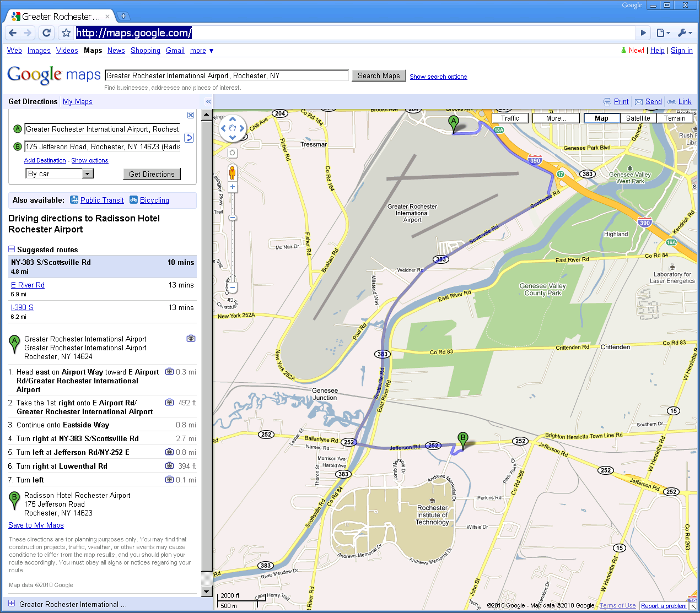Close the Greater Rochester browser tab
The width and height of the screenshot is (700, 613).
click(107, 17)
